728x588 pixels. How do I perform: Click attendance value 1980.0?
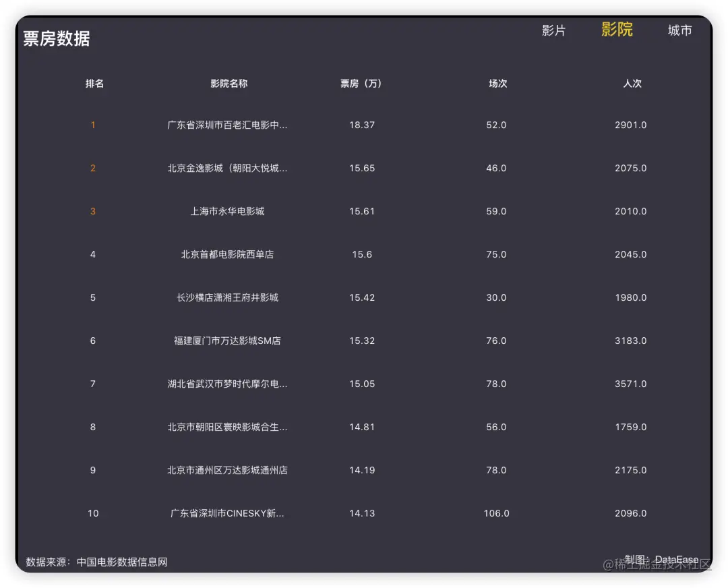(x=630, y=298)
